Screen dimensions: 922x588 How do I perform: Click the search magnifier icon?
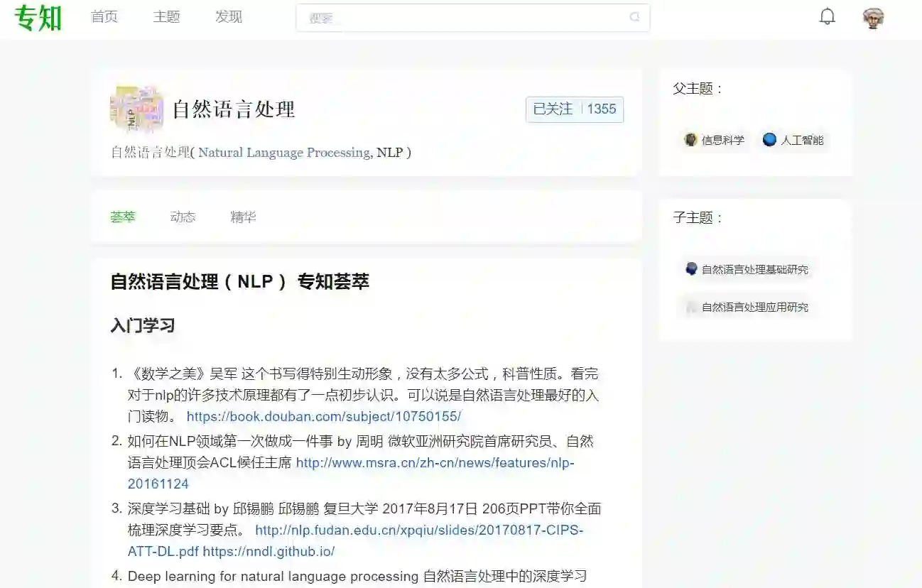[634, 17]
